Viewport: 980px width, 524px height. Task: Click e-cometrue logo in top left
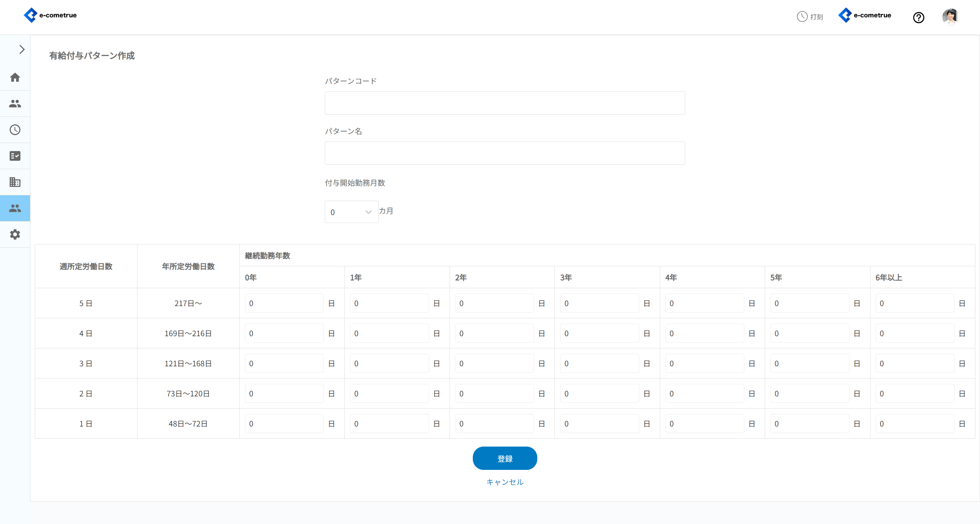(x=50, y=15)
